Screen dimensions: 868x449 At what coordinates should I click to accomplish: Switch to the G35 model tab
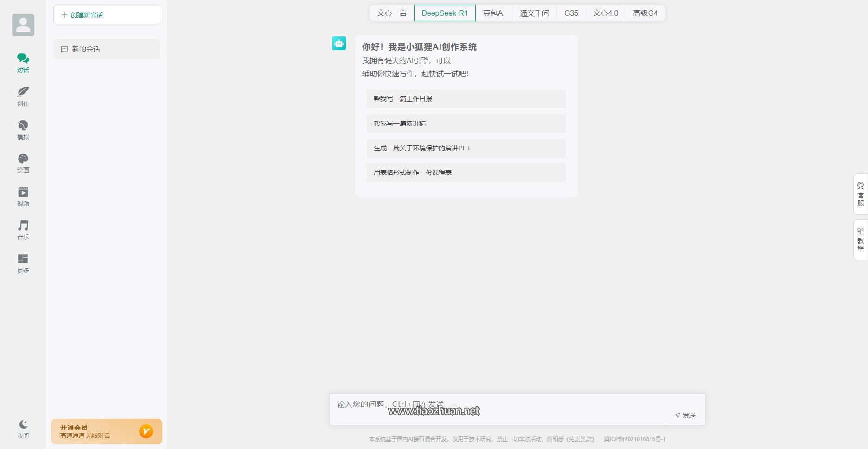(x=571, y=13)
